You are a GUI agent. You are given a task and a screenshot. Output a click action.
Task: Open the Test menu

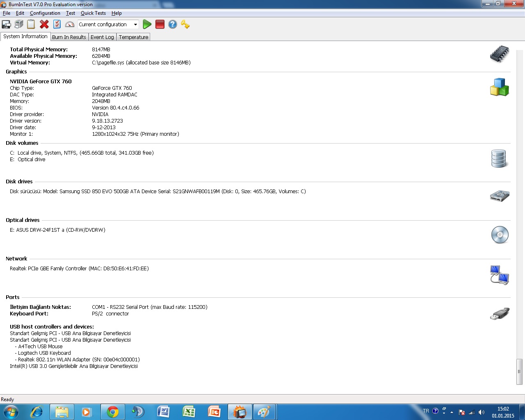[x=71, y=13]
